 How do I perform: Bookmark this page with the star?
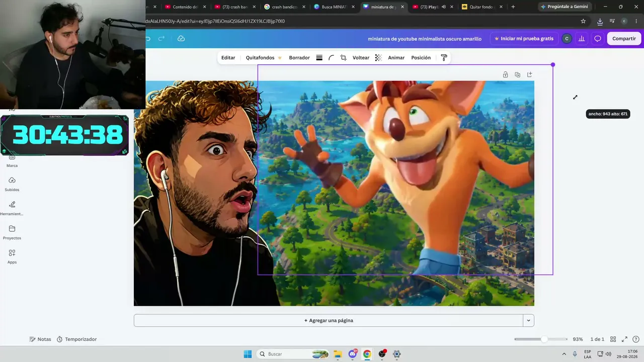point(583,21)
